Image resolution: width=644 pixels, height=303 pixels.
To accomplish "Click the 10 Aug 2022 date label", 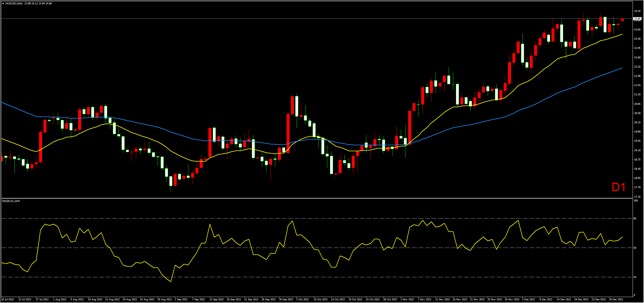I will point(95,299).
